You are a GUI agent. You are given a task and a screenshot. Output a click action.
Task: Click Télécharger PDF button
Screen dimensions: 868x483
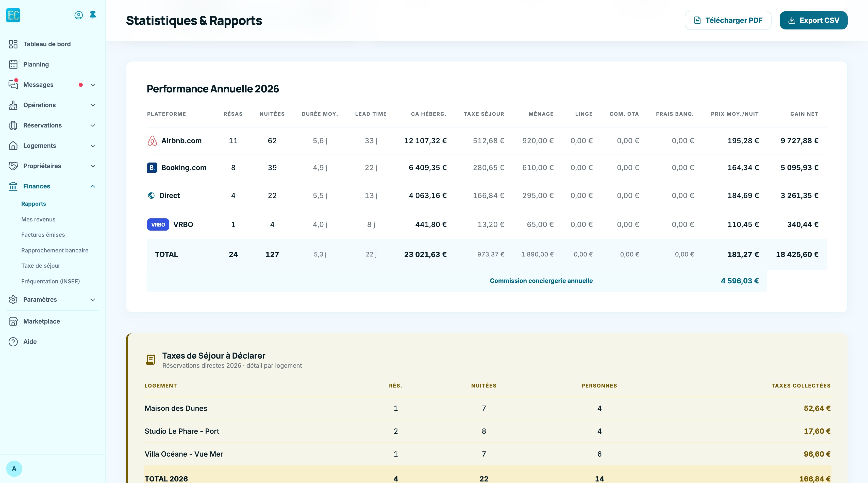pos(728,20)
